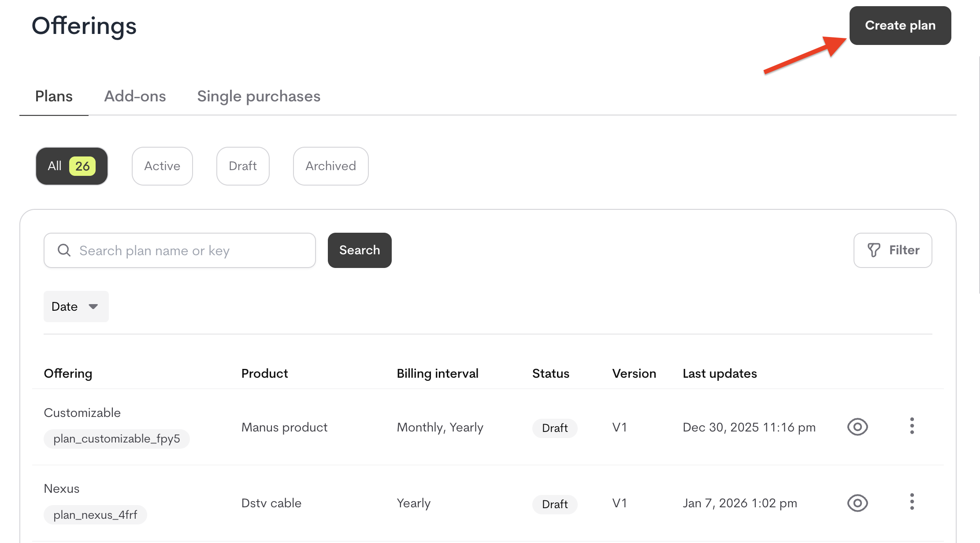
Task: View the Nexus plan with eye icon
Action: pos(857,503)
